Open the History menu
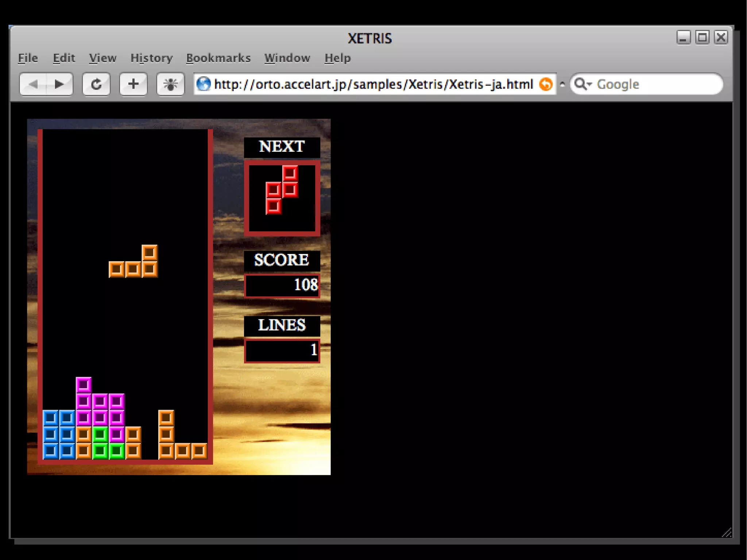 click(151, 58)
